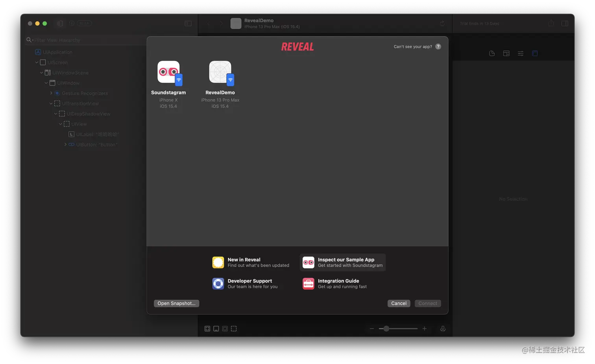The height and width of the screenshot is (364, 595).
Task: Click the UIWindowScene row icon
Action: [x=48, y=72]
